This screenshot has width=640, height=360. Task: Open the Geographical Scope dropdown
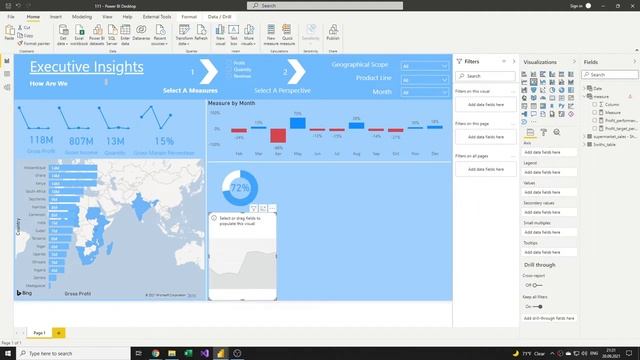coord(424,66)
